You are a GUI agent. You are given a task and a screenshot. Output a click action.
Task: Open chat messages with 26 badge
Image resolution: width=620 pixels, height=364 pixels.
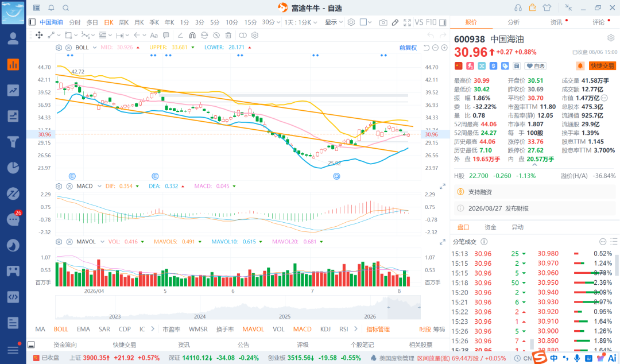pyautogui.click(x=13, y=219)
